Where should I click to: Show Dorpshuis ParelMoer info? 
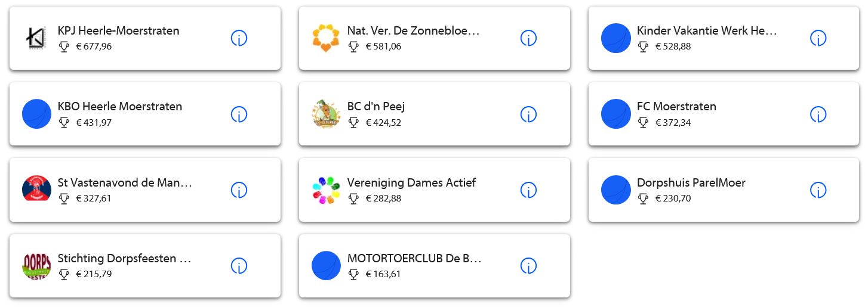818,190
